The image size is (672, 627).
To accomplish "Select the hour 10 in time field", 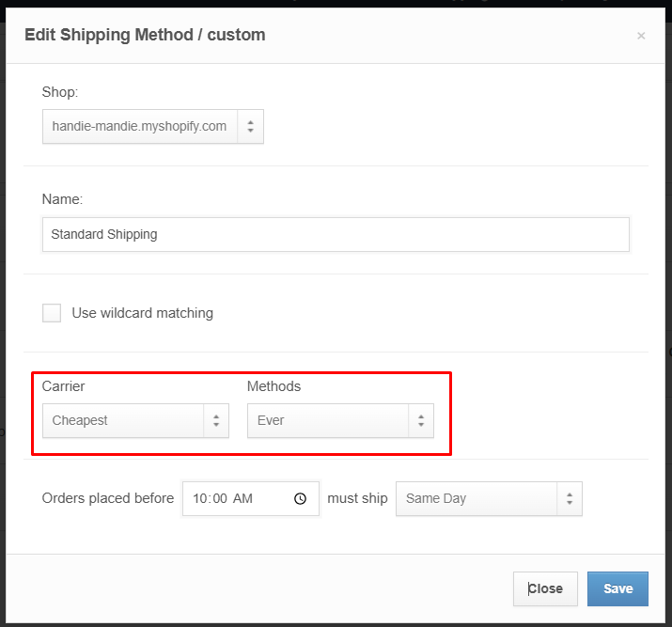I will click(x=200, y=498).
